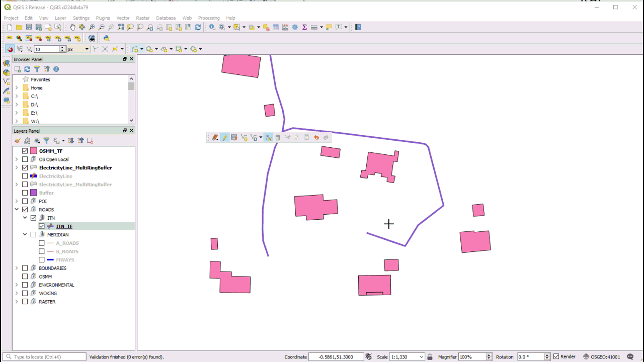The width and height of the screenshot is (644, 362).
Task: Open the Python Console icon
Action: point(106,38)
